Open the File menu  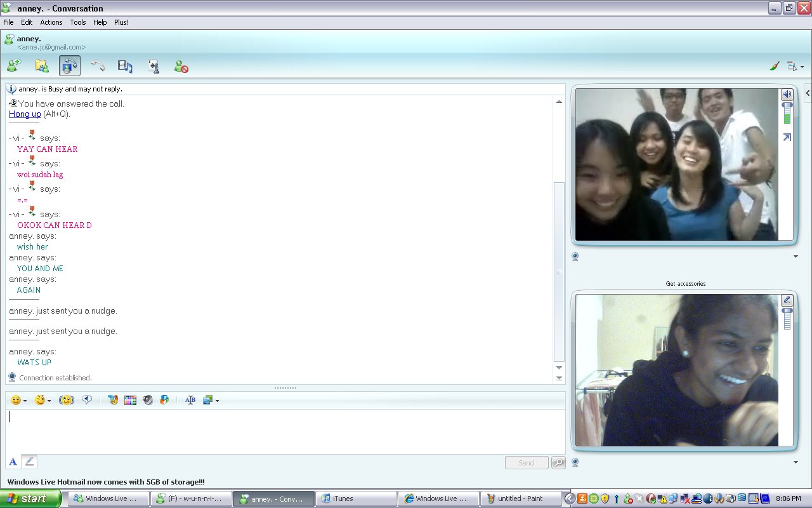[x=8, y=22]
